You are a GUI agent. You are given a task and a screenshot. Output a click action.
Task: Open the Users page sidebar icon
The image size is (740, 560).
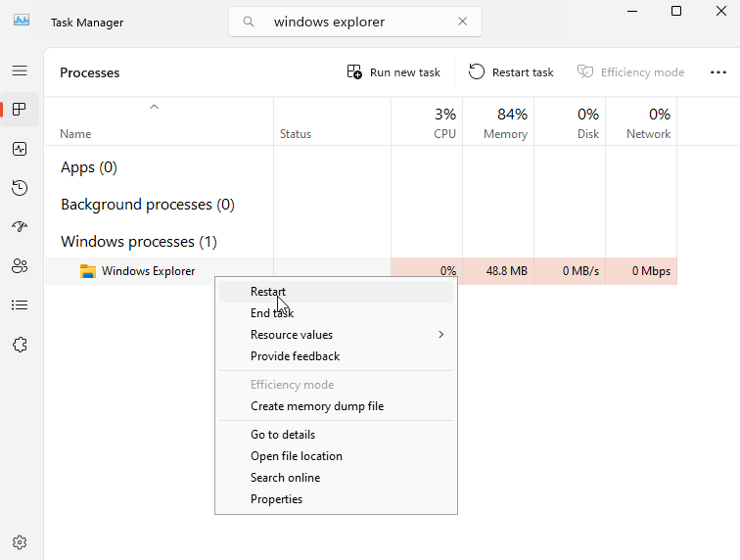pyautogui.click(x=20, y=266)
